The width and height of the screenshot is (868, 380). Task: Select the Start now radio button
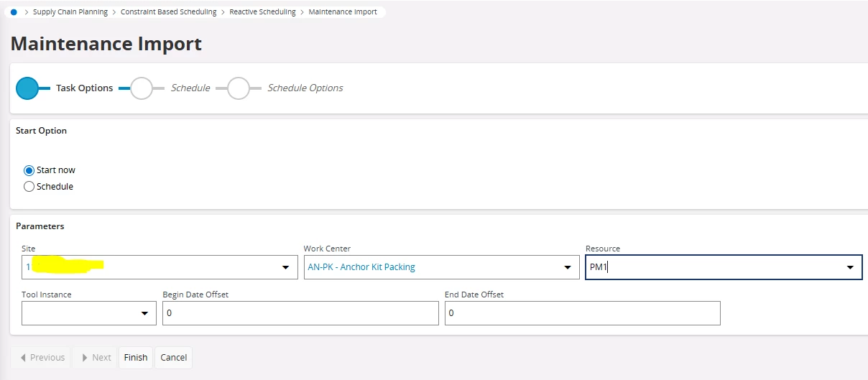coord(29,170)
